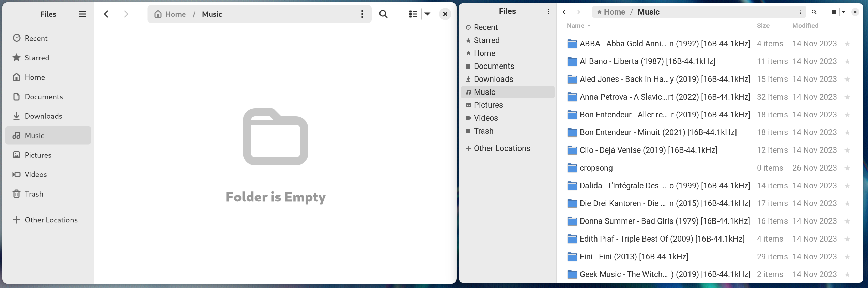Open Videos in left window sidebar
868x288 pixels.
(48, 174)
